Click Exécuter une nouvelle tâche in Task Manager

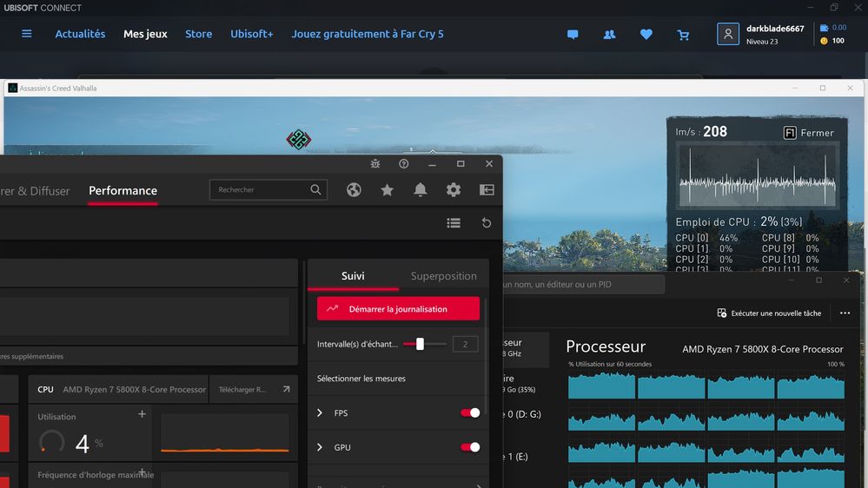[770, 313]
